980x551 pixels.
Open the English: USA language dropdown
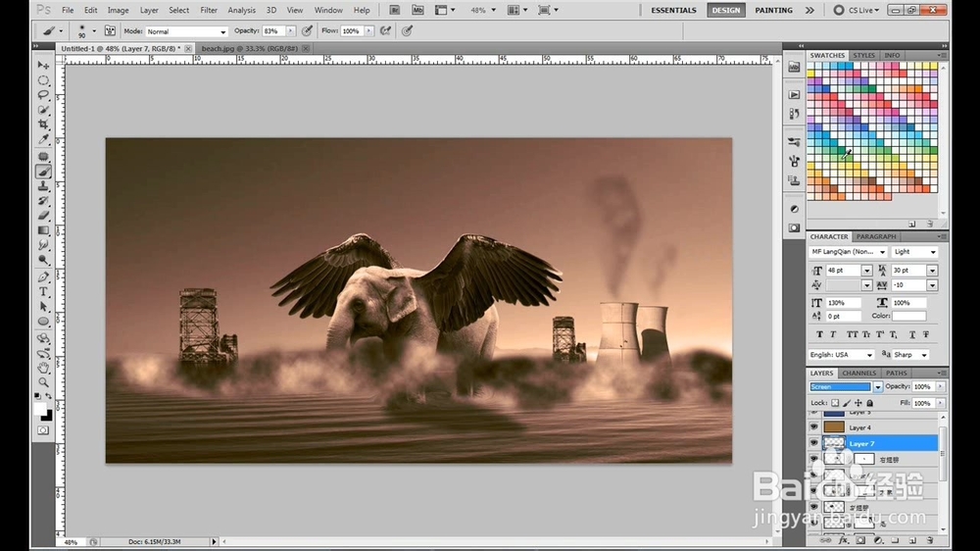pos(841,355)
